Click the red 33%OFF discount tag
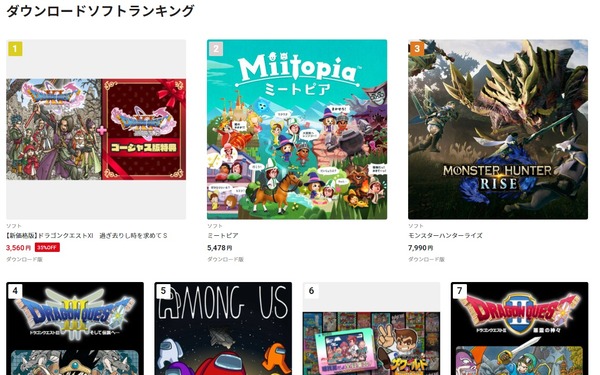 coord(47,248)
